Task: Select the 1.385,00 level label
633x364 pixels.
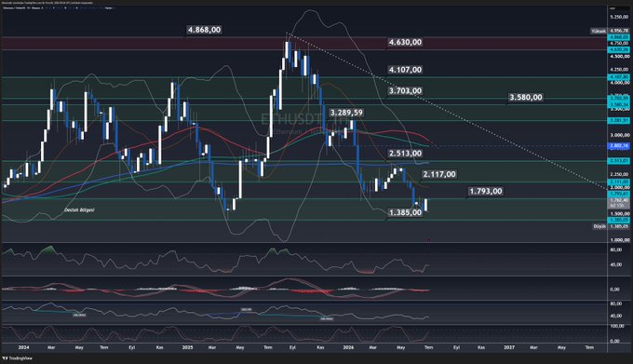Action: [405, 212]
